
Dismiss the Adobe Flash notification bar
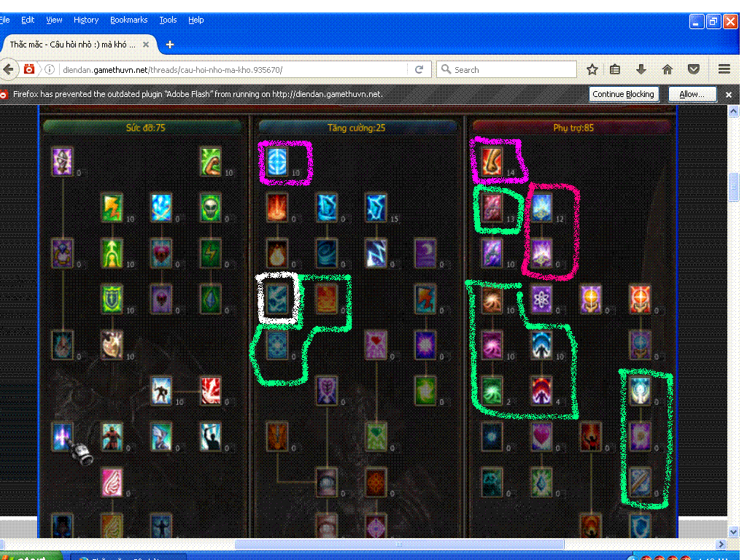tap(729, 94)
